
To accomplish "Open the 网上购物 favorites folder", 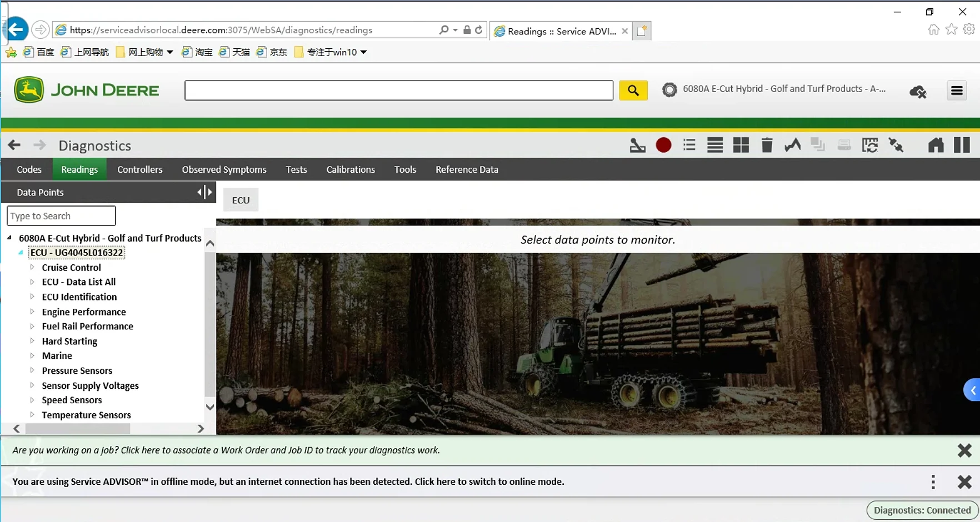I will point(145,52).
